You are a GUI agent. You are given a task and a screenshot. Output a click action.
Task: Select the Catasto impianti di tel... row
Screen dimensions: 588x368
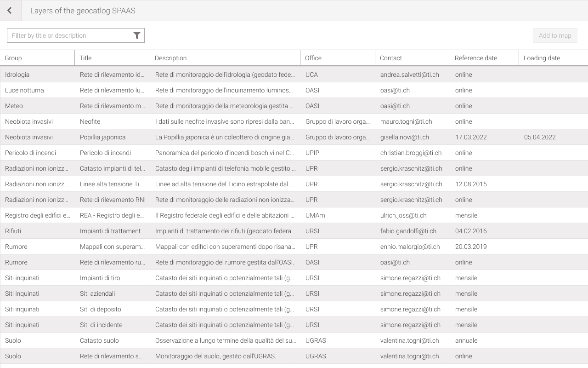click(294, 168)
